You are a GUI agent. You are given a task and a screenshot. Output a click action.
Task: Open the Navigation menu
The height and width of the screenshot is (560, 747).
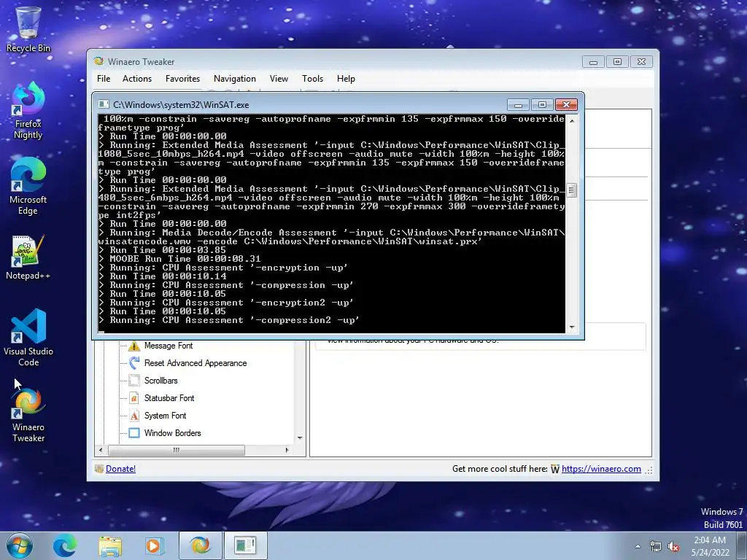point(235,79)
